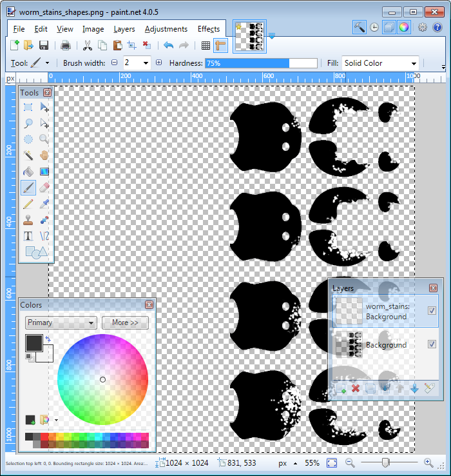The height and width of the screenshot is (476, 451).
Task: Click the Copy icon in toolbar
Action: click(102, 45)
